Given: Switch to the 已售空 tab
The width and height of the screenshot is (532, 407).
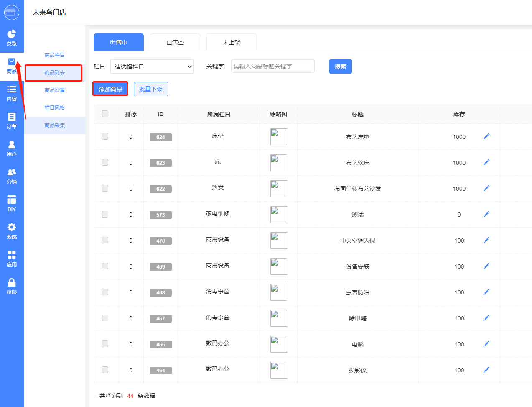Looking at the screenshot, I should 175,42.
